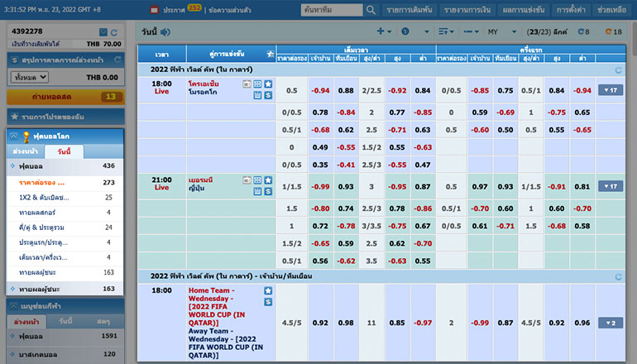
Task: Open the info circle icon in the toolbar
Action: [x=405, y=31]
